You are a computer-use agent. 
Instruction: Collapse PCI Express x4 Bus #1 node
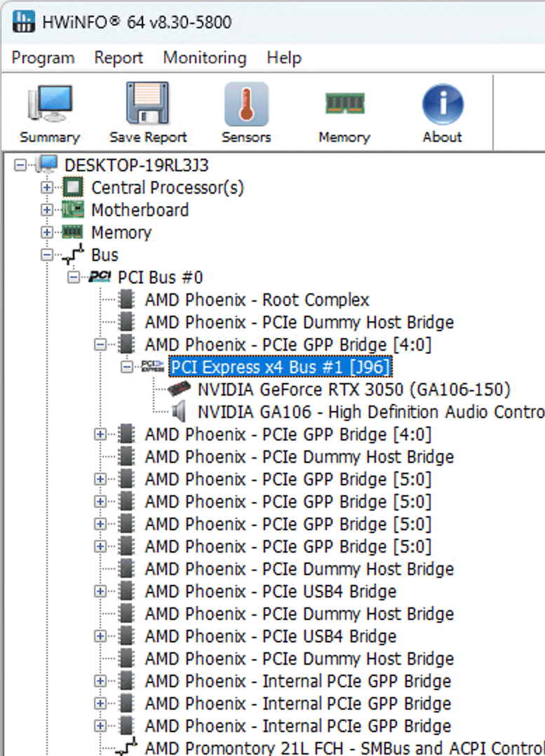pos(127,367)
